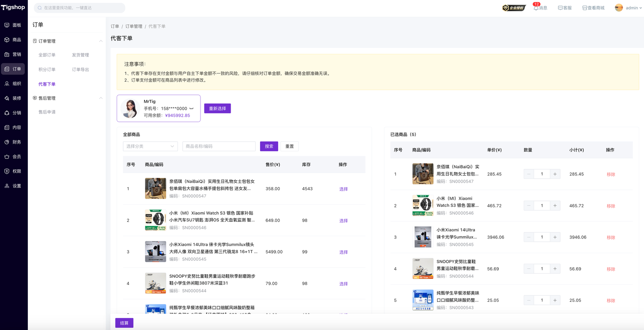Decrease quantity of SNOOPY shoes item

(x=529, y=269)
